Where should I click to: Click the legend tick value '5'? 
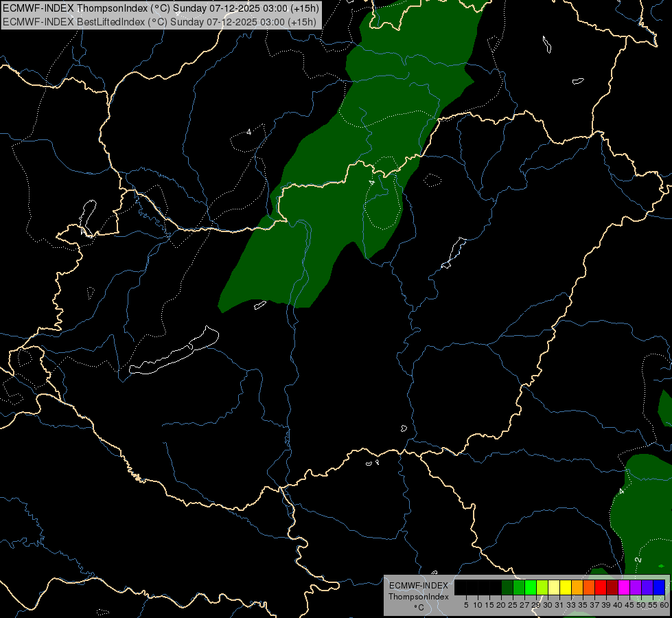point(466,605)
